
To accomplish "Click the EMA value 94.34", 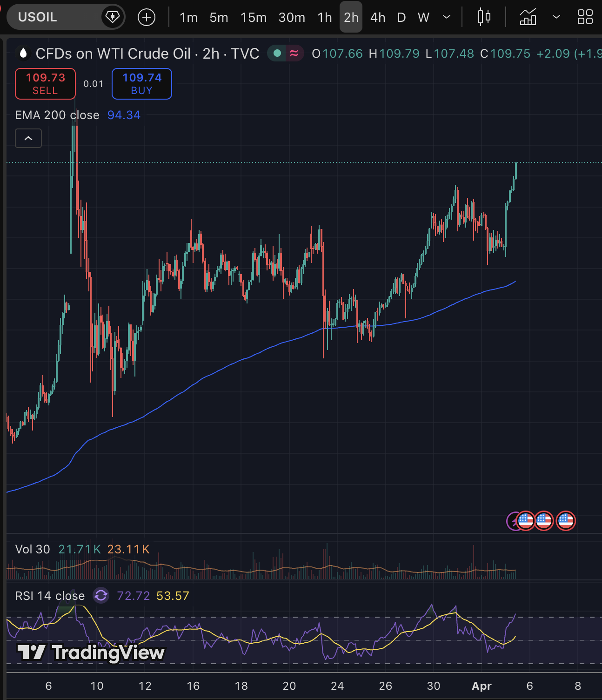I will 124,115.
